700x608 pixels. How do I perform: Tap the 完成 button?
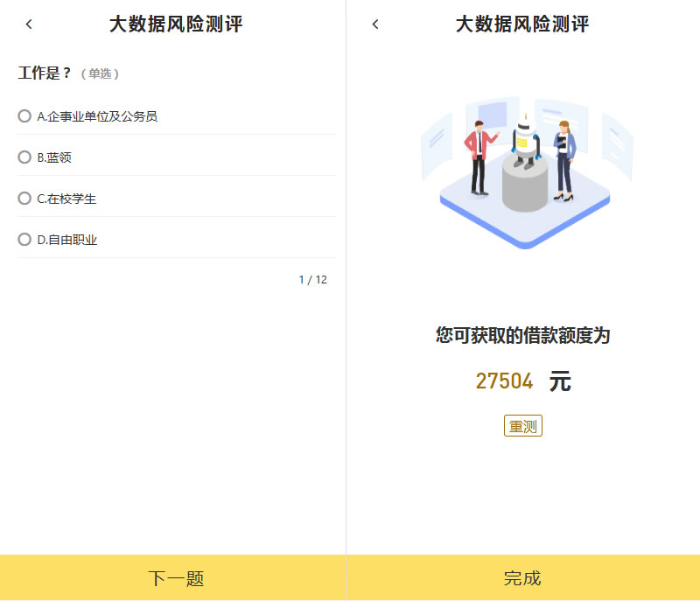[523, 578]
